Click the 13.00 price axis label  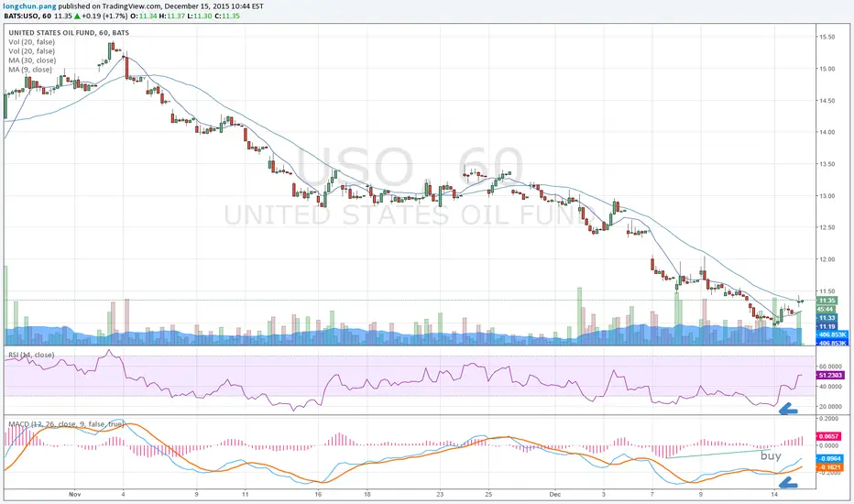pos(827,196)
